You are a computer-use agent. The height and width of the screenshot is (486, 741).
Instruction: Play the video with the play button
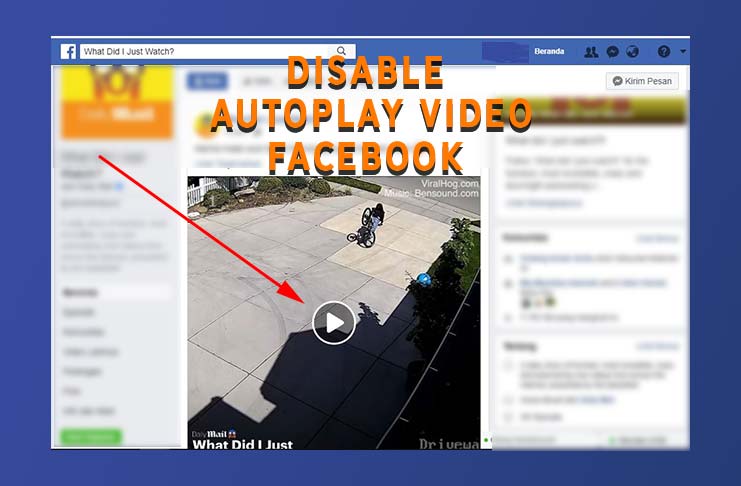[334, 323]
